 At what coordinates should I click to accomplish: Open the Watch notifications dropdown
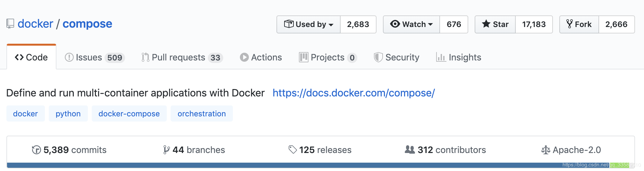pos(411,24)
